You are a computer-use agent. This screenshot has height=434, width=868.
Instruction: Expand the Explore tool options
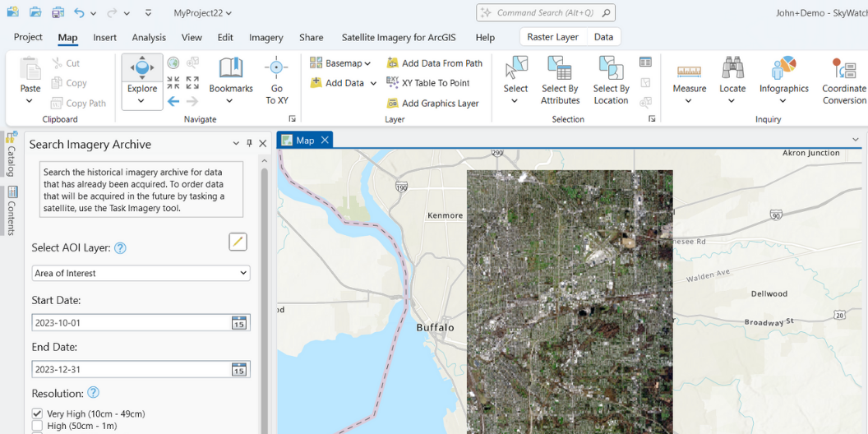141,100
